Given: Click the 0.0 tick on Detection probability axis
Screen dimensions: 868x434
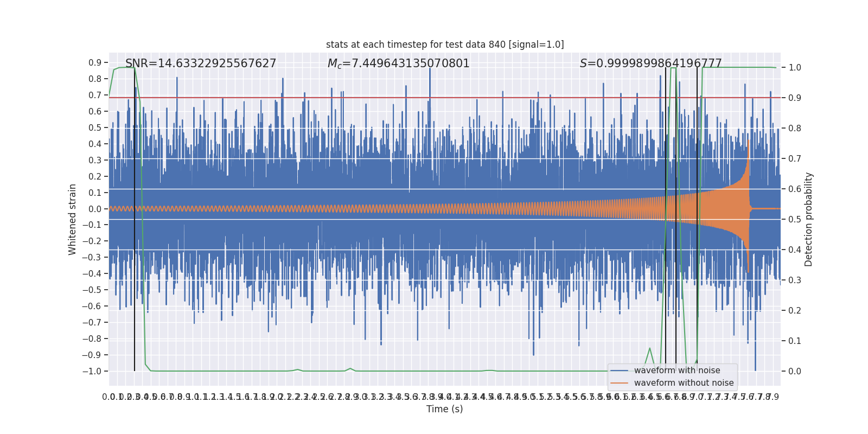Looking at the screenshot, I should 795,372.
